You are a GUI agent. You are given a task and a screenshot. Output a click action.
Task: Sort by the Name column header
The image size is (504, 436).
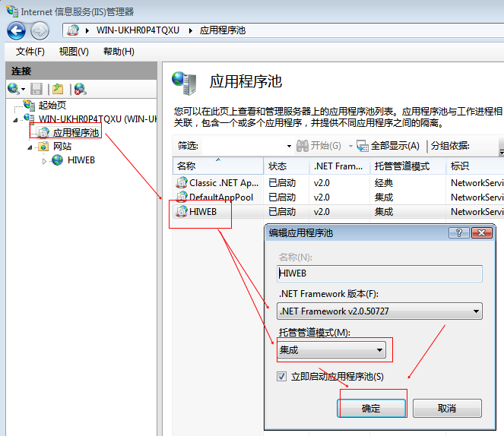coord(218,166)
